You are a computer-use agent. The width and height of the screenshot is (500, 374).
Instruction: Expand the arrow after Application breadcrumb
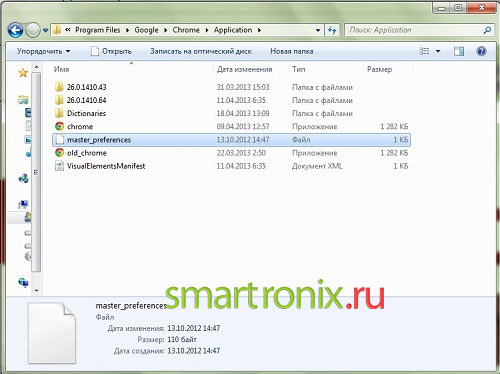(259, 30)
